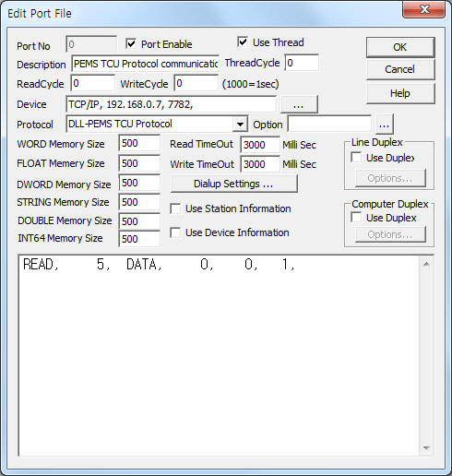Click scrollbar down arrow in text area

(426, 447)
